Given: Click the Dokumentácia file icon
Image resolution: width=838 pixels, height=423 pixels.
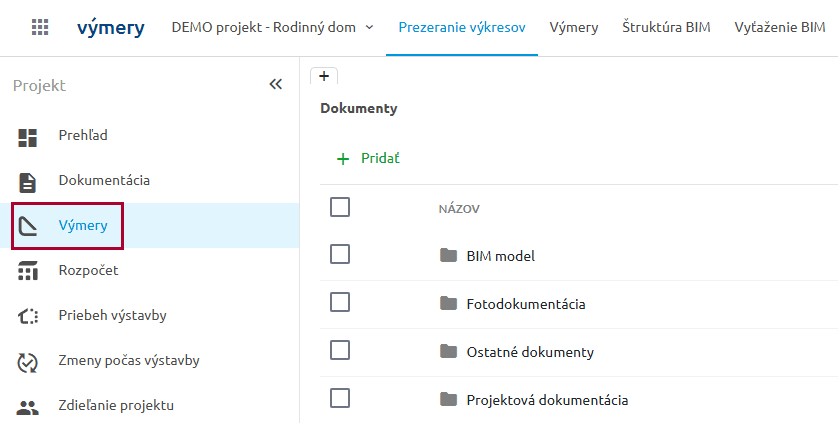Looking at the screenshot, I should 28,181.
